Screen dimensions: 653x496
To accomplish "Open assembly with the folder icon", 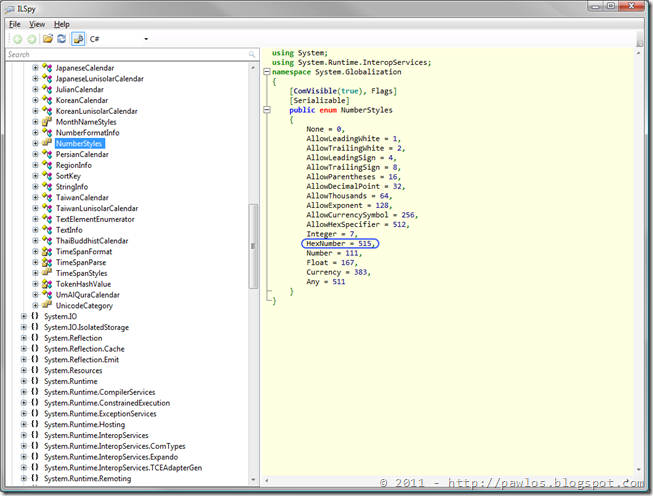I will 48,39.
